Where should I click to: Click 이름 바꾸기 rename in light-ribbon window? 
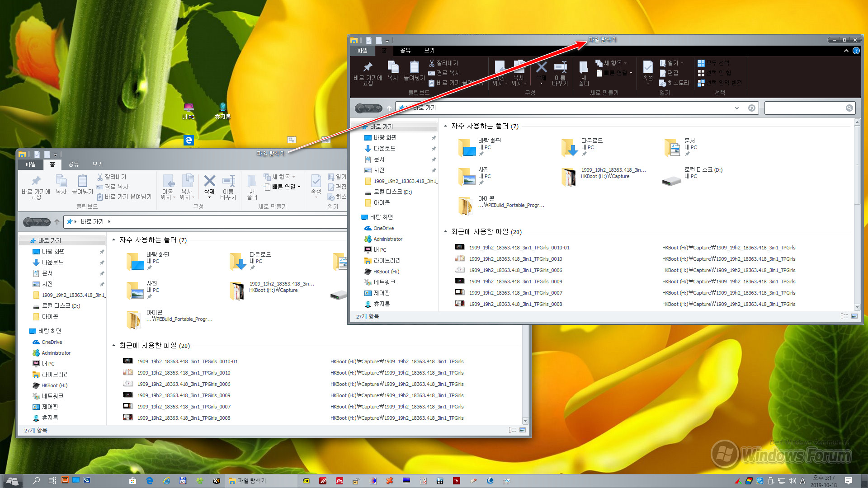(x=228, y=187)
